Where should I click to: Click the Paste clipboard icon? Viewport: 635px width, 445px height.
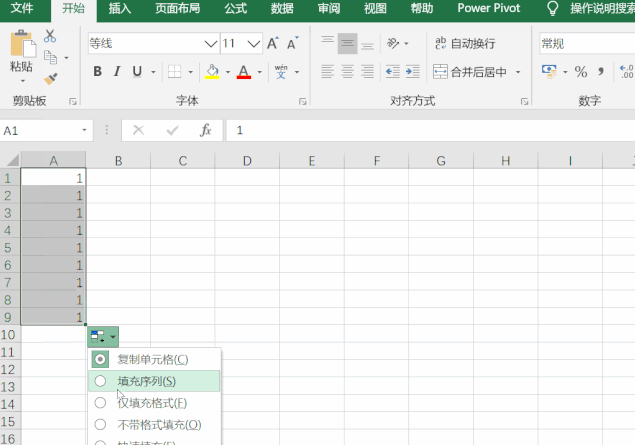point(23,44)
